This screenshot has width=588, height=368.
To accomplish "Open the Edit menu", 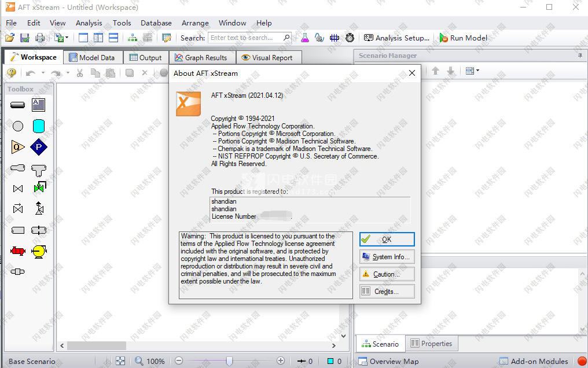I will [34, 23].
